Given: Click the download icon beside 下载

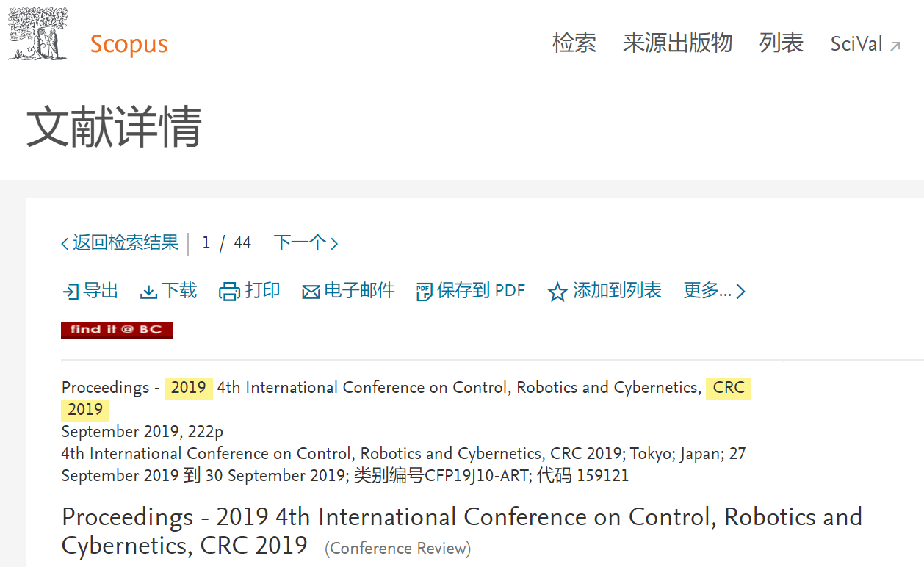Looking at the screenshot, I should [148, 292].
